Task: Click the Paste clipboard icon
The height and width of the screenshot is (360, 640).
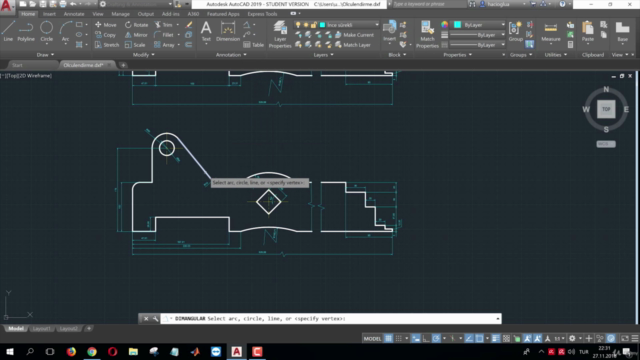Action: (588, 31)
